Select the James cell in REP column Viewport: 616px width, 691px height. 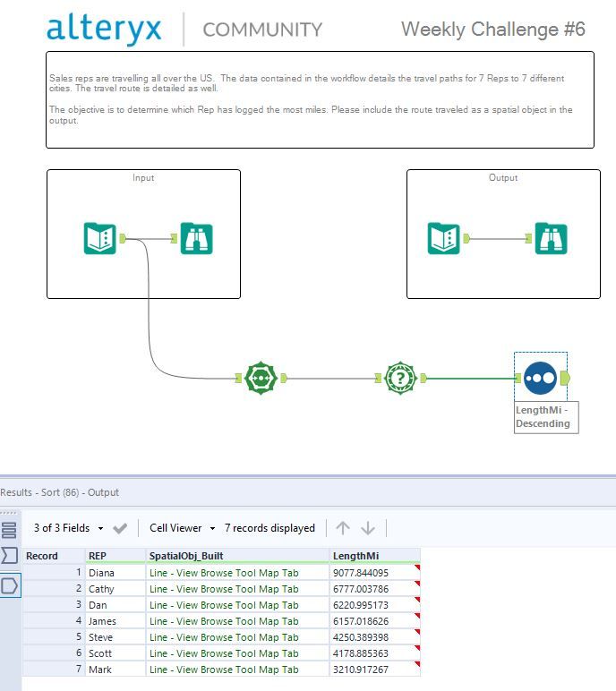(x=115, y=621)
